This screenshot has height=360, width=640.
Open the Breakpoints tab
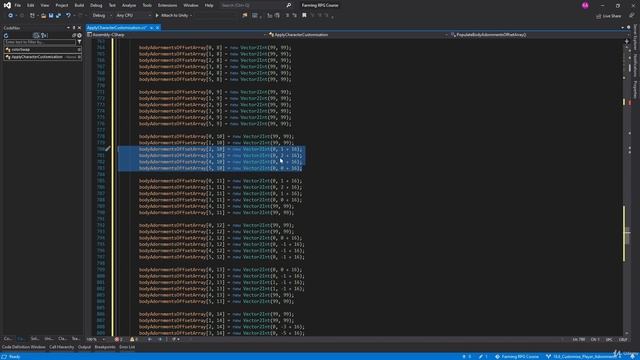[105, 347]
